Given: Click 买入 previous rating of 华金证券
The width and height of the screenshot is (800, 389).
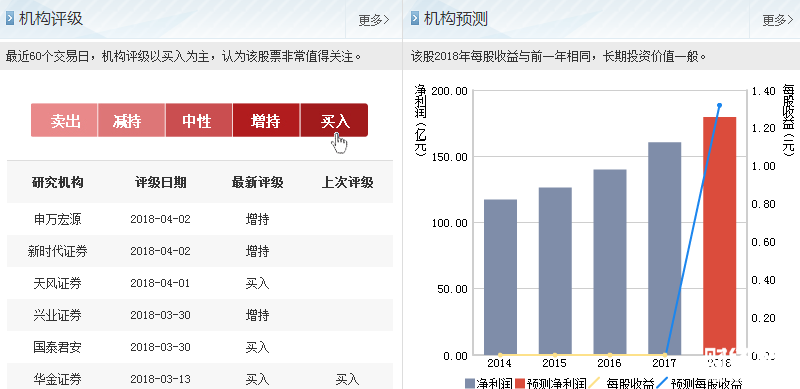Looking at the screenshot, I should [x=347, y=379].
